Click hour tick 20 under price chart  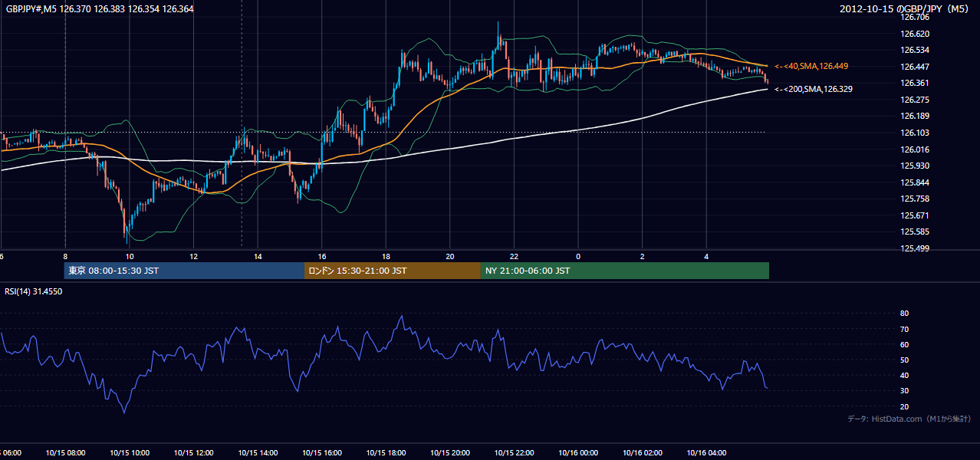click(450, 257)
